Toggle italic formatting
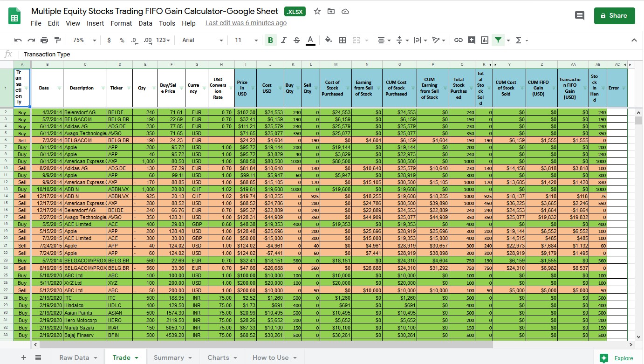Viewport: 644px width, 364px height. coord(283,40)
